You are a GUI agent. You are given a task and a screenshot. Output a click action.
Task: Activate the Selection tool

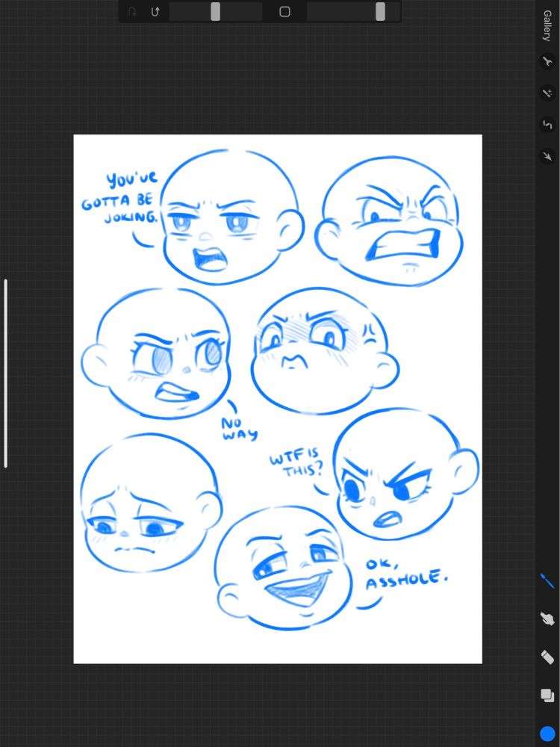pyautogui.click(x=547, y=125)
